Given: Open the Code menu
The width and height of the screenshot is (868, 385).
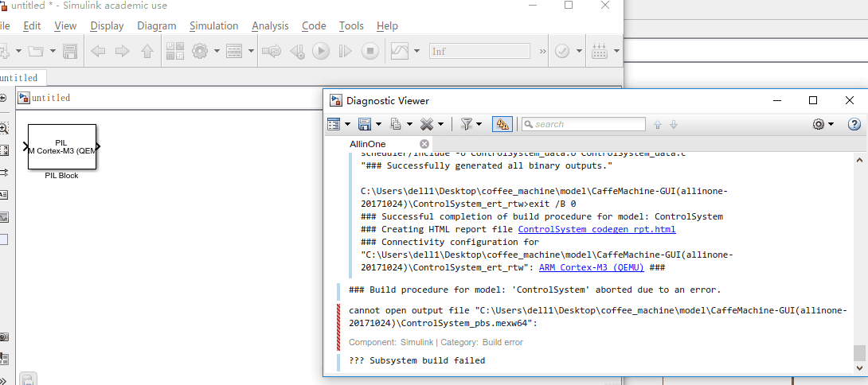Looking at the screenshot, I should coord(314,26).
